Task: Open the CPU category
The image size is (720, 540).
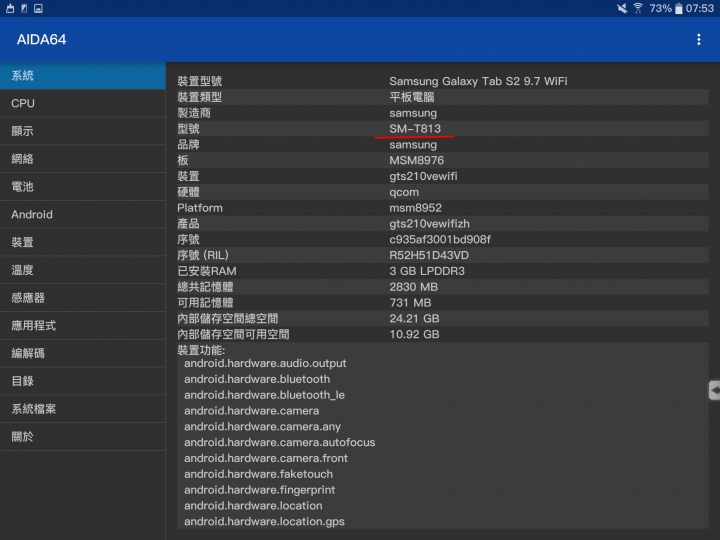Action: (83, 103)
